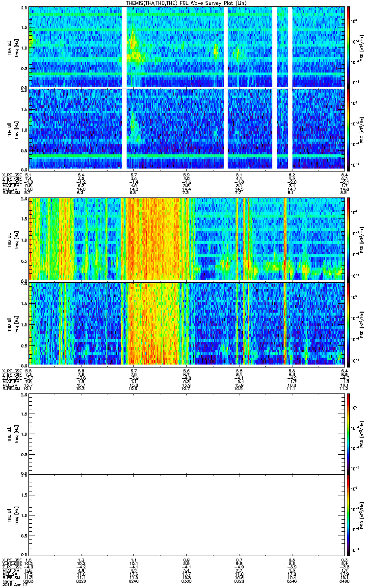Click the '0200' time tick label

point(28,581)
